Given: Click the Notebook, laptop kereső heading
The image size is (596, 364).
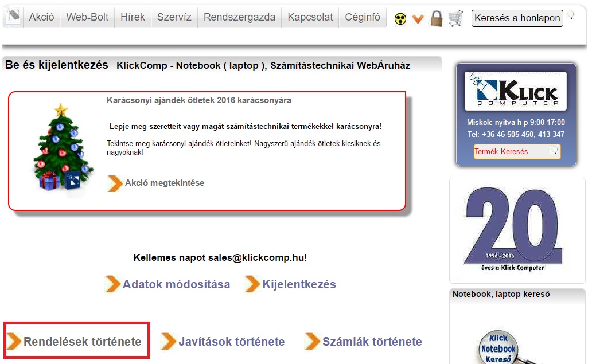Looking at the screenshot, I should pyautogui.click(x=501, y=294).
